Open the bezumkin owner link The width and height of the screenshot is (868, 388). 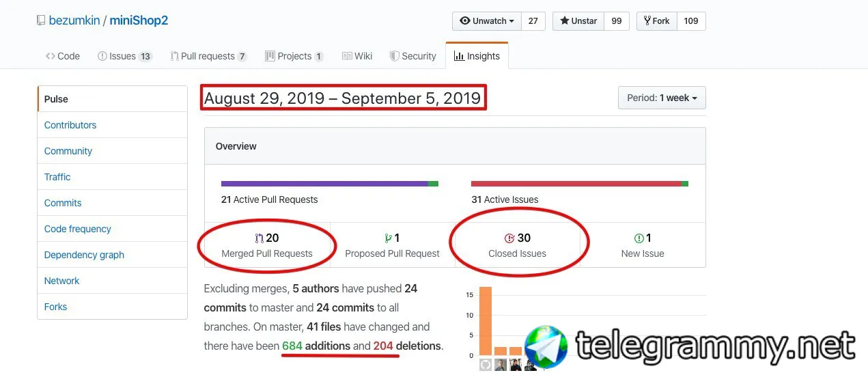point(74,20)
